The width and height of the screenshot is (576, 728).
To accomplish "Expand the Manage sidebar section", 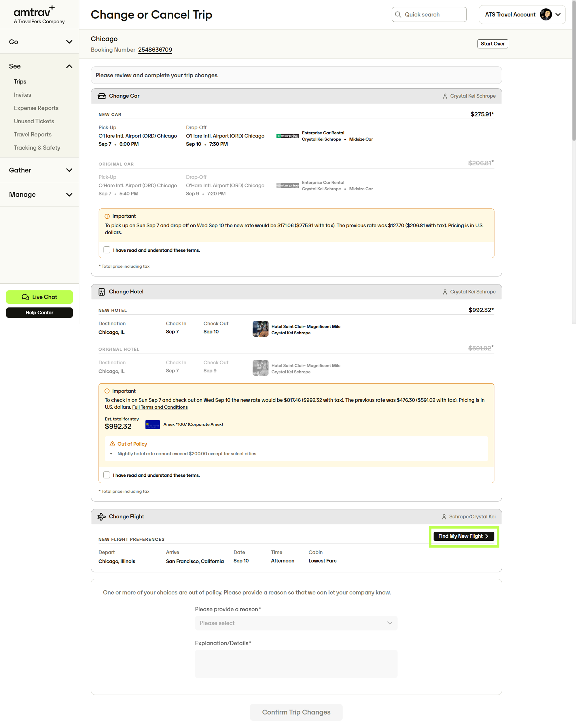I will click(x=39, y=195).
